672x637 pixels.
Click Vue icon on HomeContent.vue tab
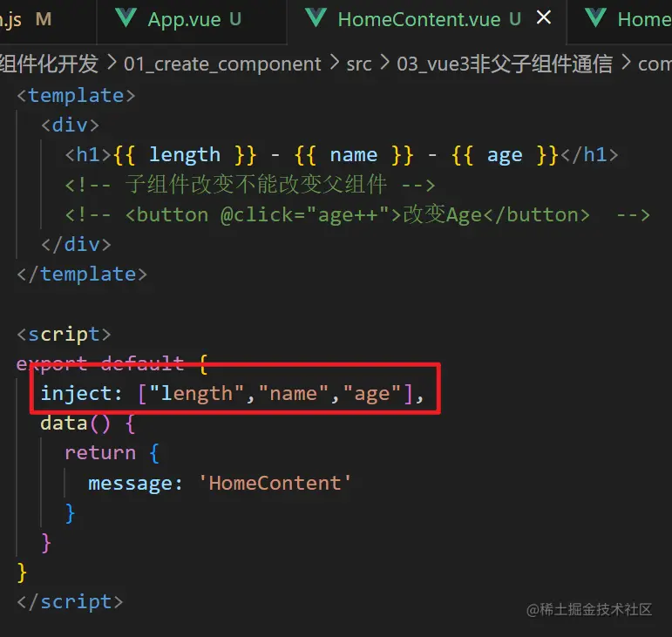[x=316, y=18]
